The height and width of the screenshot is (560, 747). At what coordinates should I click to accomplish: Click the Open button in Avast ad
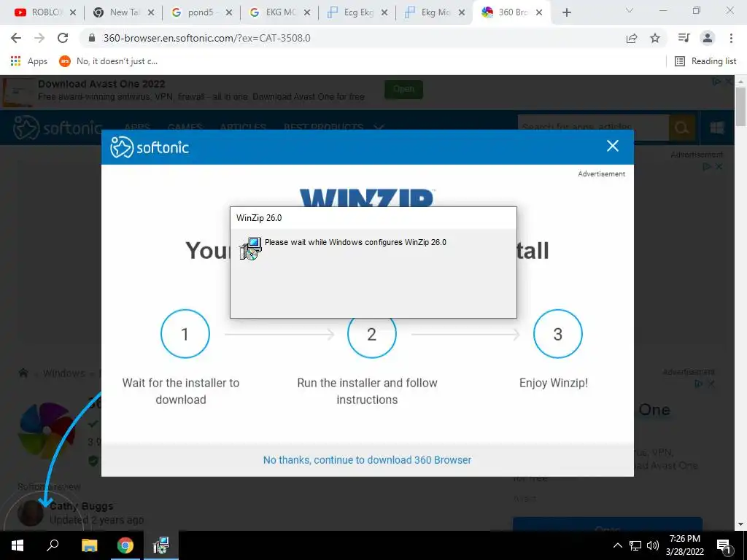click(403, 89)
